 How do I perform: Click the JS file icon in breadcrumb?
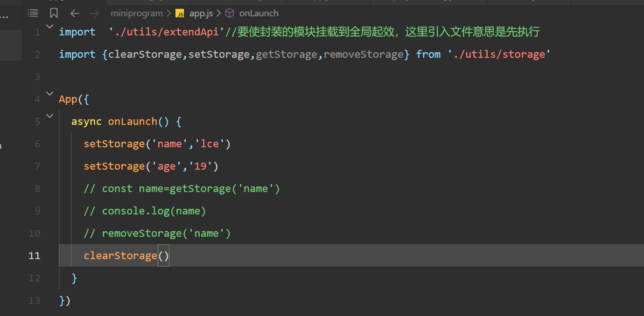pos(180,14)
